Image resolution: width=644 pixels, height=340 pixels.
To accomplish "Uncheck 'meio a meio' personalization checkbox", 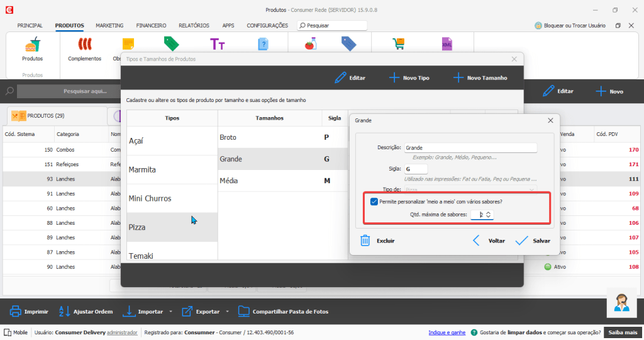I will [x=374, y=201].
